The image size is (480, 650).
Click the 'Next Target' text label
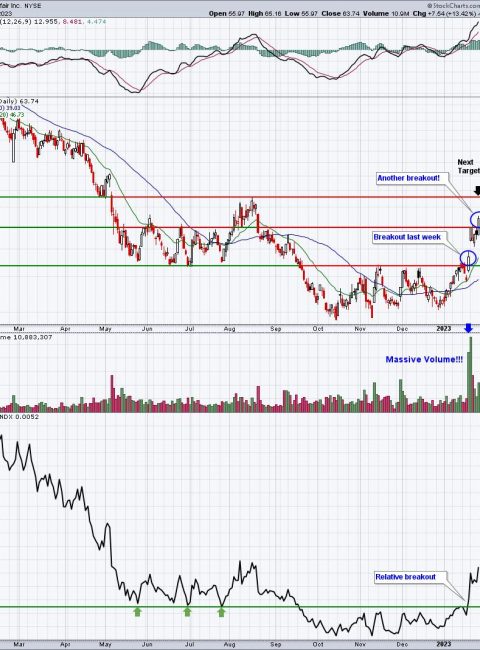pos(468,167)
